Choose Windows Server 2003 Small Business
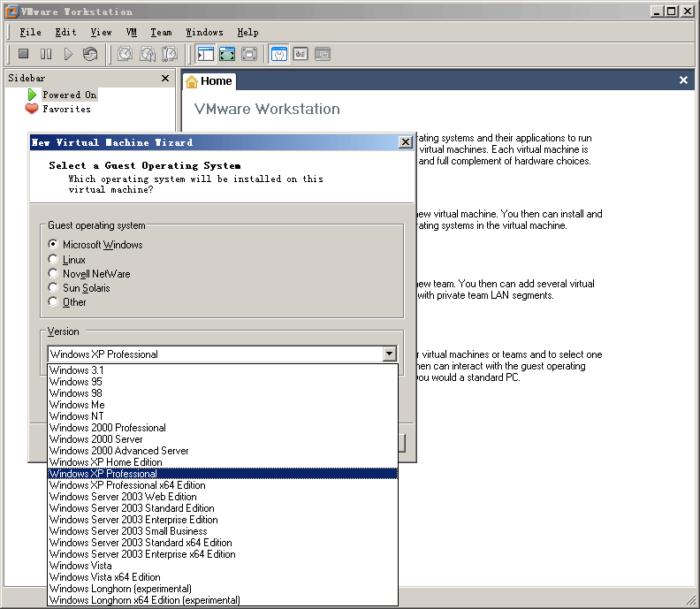The width and height of the screenshot is (700, 609). 223,531
